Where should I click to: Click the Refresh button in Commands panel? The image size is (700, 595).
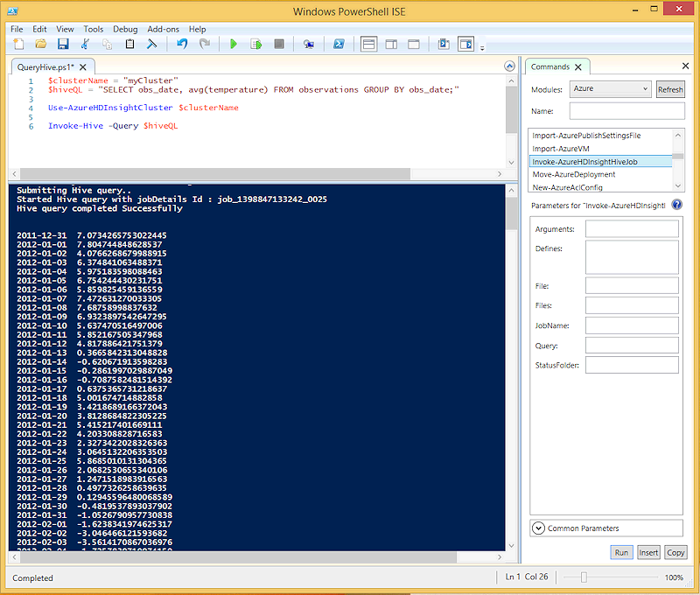(670, 89)
